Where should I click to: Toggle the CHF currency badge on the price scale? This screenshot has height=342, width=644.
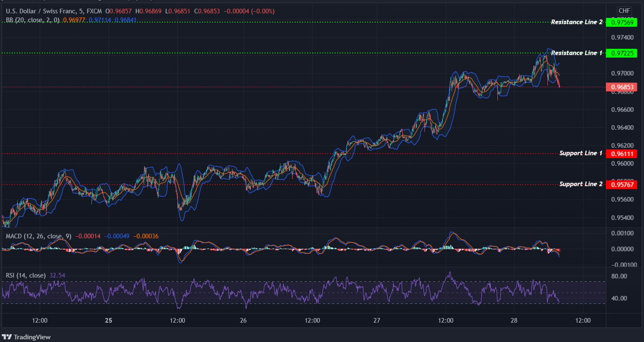tap(625, 11)
